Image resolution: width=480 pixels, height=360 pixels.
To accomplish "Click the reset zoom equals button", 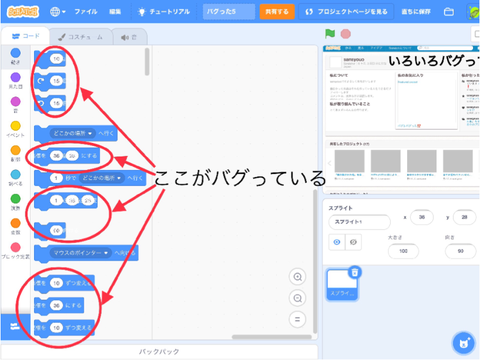I will pyautogui.click(x=297, y=319).
